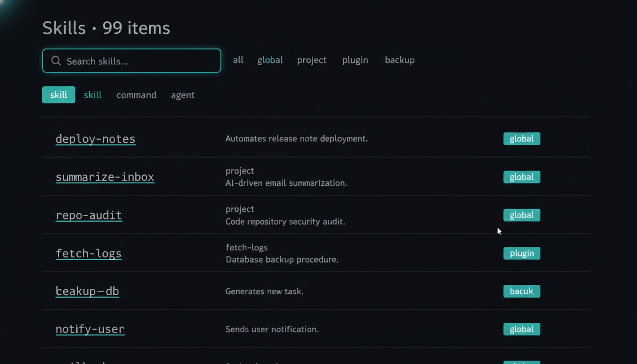This screenshot has height=364, width=637.
Task: Click the global badge on deploy-notes row
Action: pyautogui.click(x=522, y=139)
